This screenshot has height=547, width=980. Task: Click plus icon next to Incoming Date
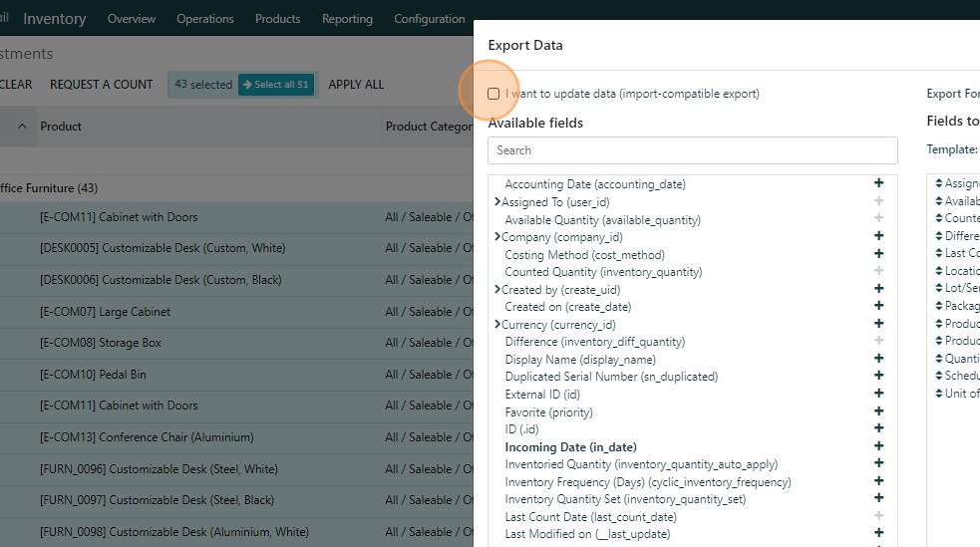coord(878,446)
